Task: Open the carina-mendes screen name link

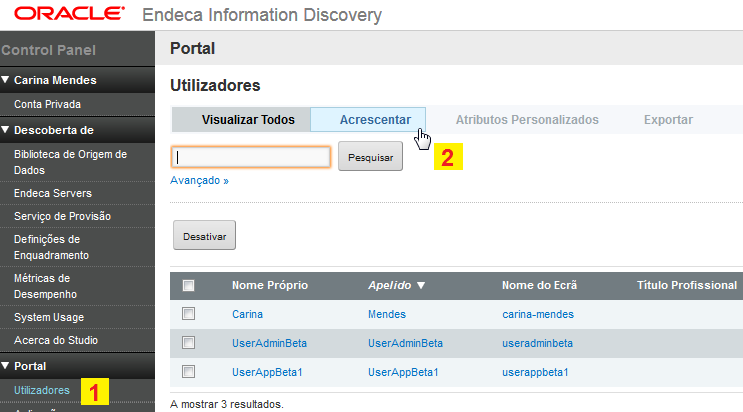Action: click(x=538, y=314)
